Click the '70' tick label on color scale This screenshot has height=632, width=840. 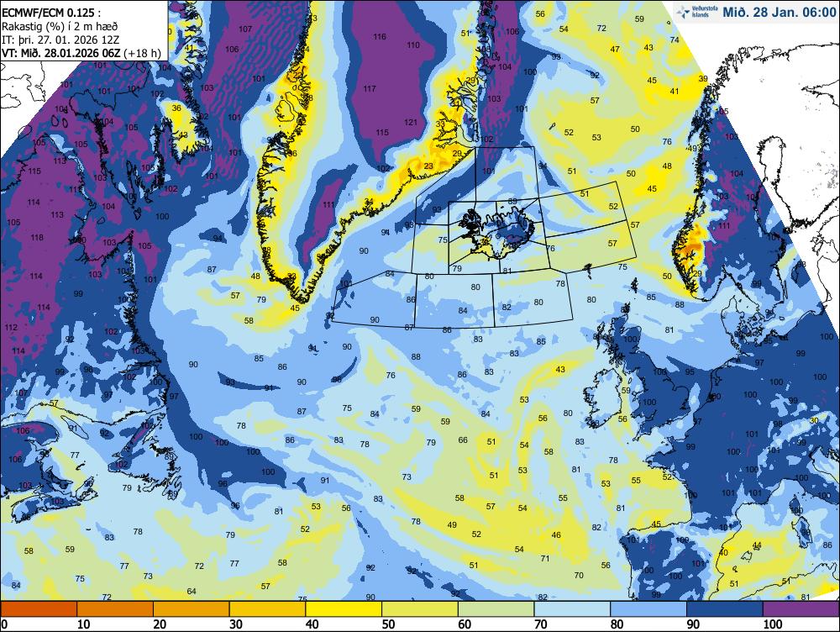pos(540,624)
